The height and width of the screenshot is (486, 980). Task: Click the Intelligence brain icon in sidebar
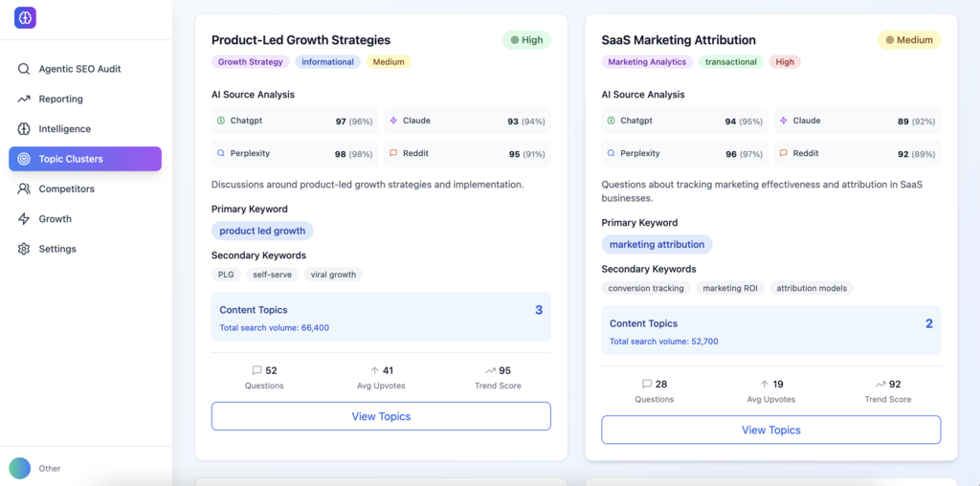click(24, 129)
